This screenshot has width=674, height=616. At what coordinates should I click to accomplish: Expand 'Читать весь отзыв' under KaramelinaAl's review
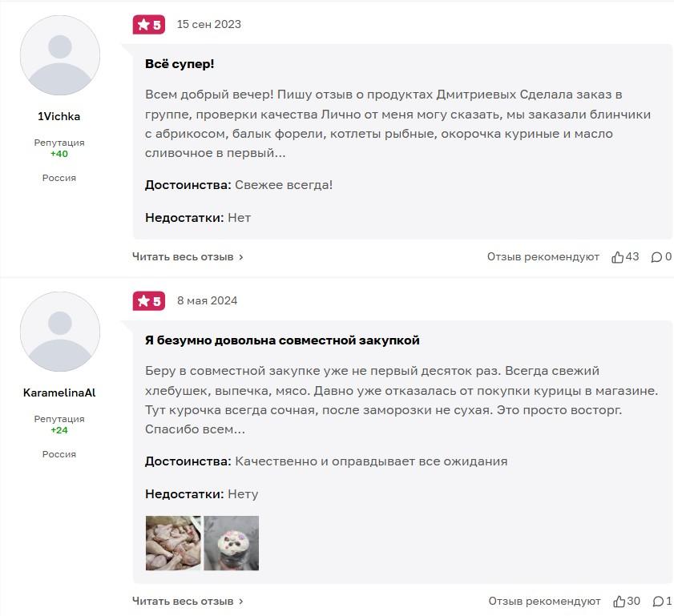point(188,602)
